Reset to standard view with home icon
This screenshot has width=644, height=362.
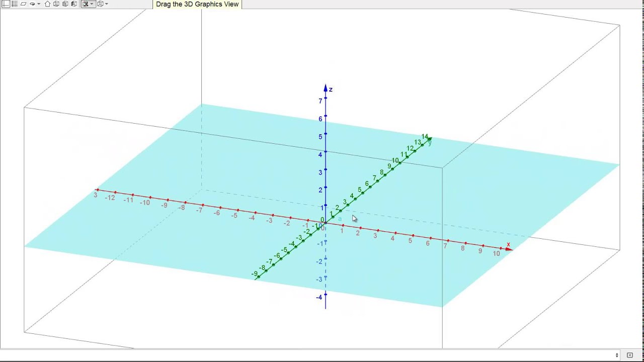pos(47,4)
